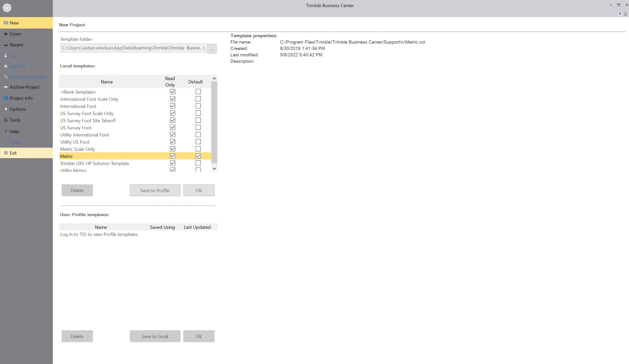
Task: Click the user account icon in title bar
Action: [625, 14]
